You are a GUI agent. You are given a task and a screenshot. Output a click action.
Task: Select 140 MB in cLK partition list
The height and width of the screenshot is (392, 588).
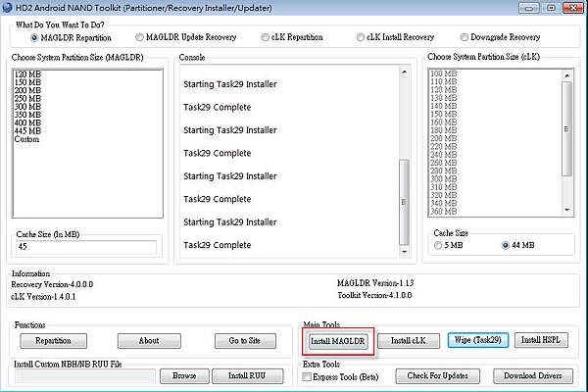point(444,106)
